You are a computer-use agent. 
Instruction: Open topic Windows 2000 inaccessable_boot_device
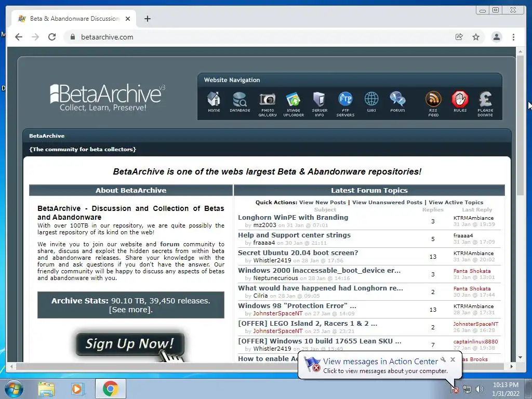(320, 270)
